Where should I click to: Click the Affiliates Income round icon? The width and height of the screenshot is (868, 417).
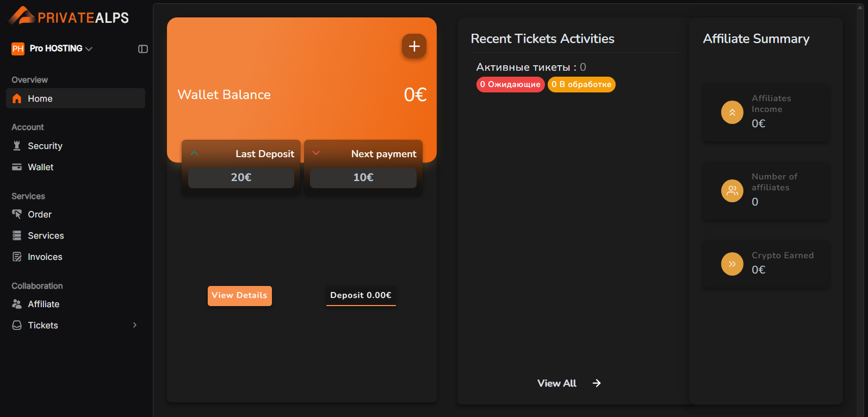(x=732, y=113)
